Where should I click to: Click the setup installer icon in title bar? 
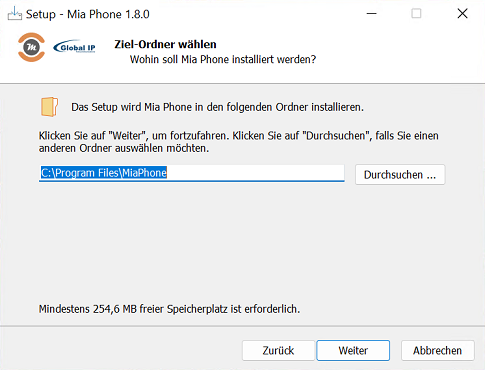pyautogui.click(x=15, y=14)
